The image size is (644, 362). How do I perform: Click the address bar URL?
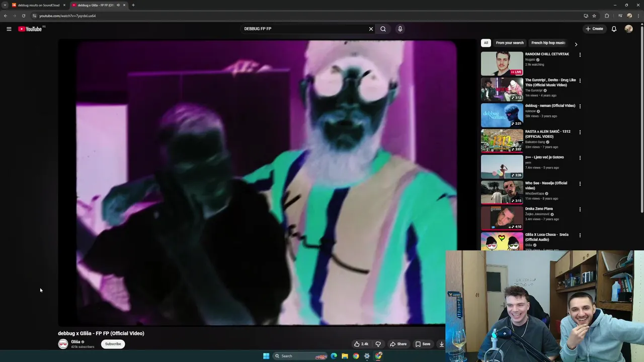pyautogui.click(x=67, y=16)
